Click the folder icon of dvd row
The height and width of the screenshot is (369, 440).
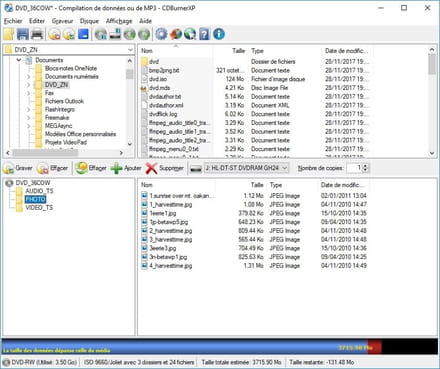(144, 62)
